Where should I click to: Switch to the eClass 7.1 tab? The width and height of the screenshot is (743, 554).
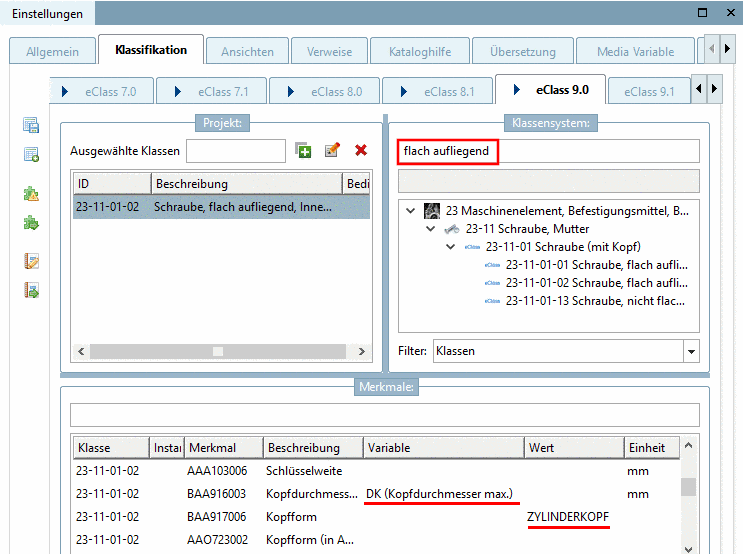211,91
